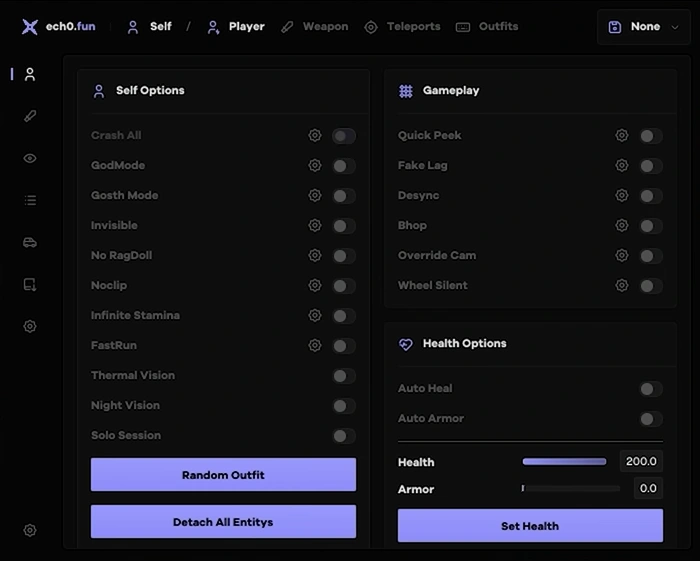The image size is (700, 561).
Task: Open Fake Lag settings gear
Action: click(622, 165)
